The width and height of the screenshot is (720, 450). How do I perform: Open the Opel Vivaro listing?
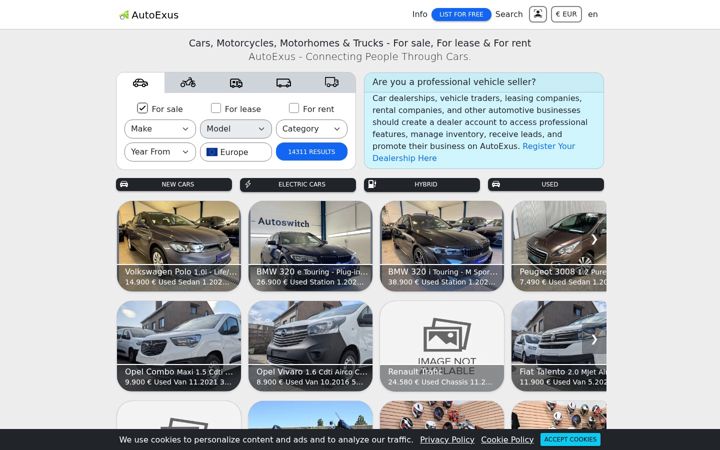click(310, 346)
